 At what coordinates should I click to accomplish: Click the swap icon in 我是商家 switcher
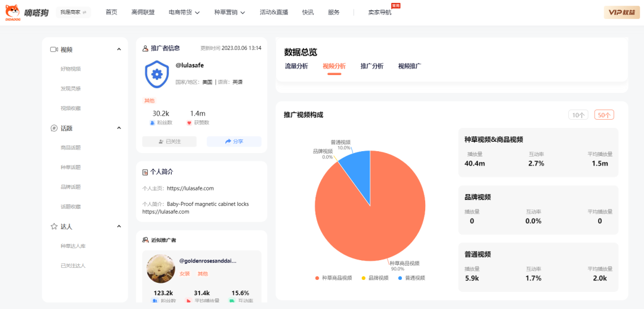85,13
